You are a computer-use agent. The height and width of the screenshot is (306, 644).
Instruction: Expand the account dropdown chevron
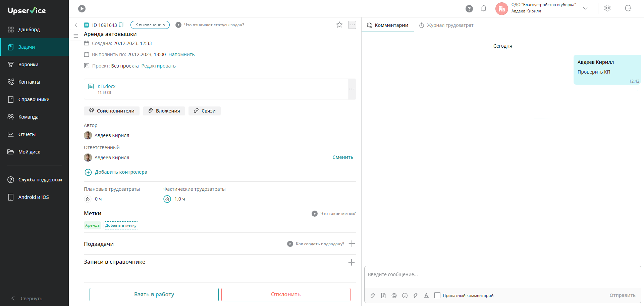click(x=585, y=8)
